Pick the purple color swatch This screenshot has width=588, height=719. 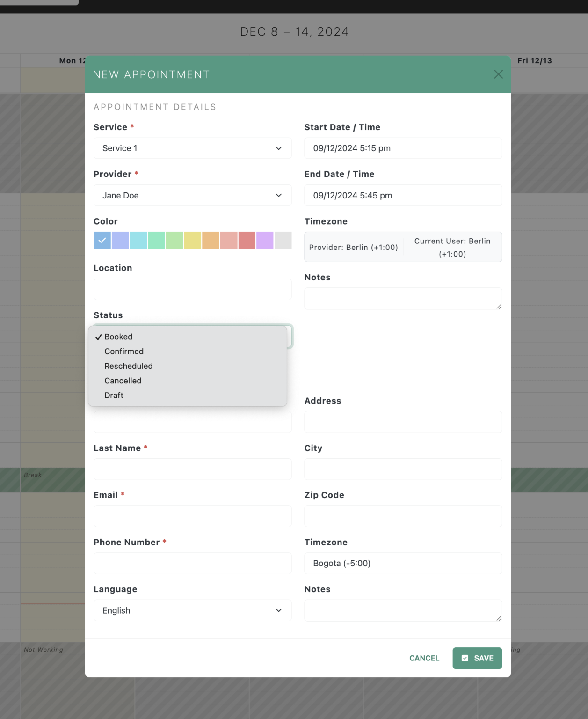click(265, 240)
